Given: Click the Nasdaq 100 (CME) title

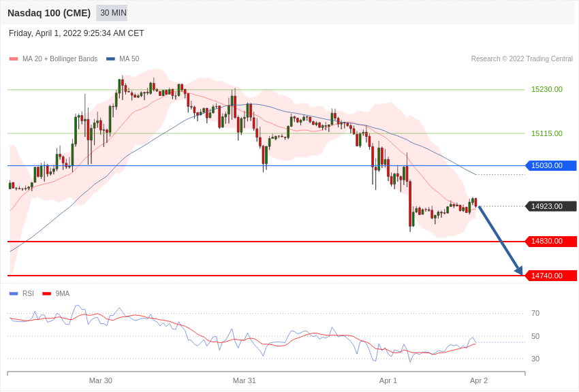Looking at the screenshot, I should 49,13.
